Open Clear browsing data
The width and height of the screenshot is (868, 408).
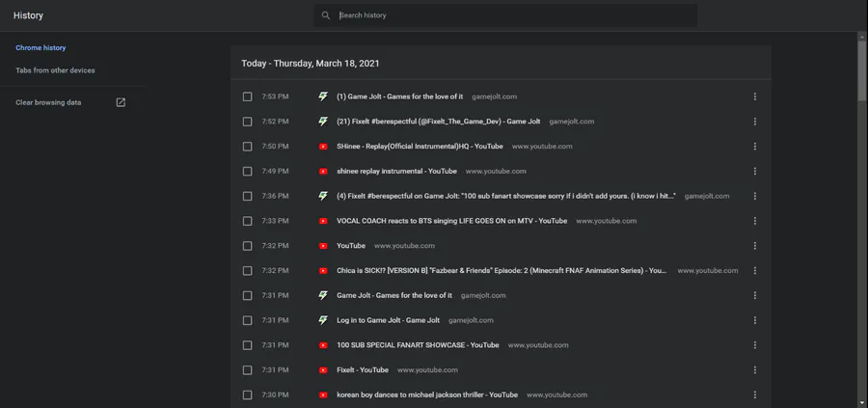point(48,102)
